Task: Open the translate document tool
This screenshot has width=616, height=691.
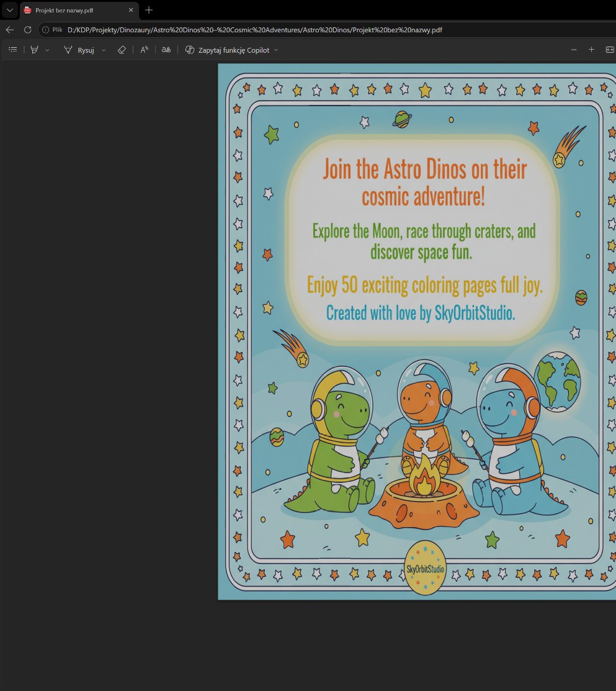Action: (166, 50)
